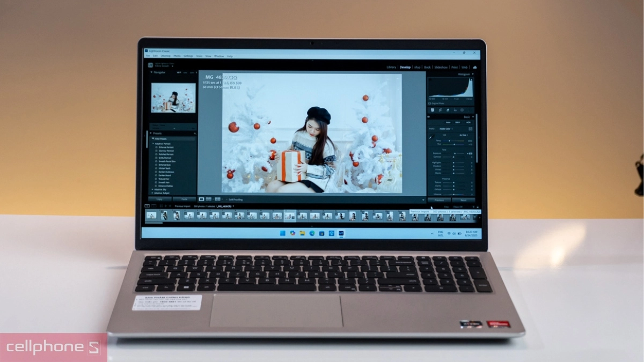Toggle the Basic panel on/off switch
The image size is (644, 362).
[x=429, y=117]
